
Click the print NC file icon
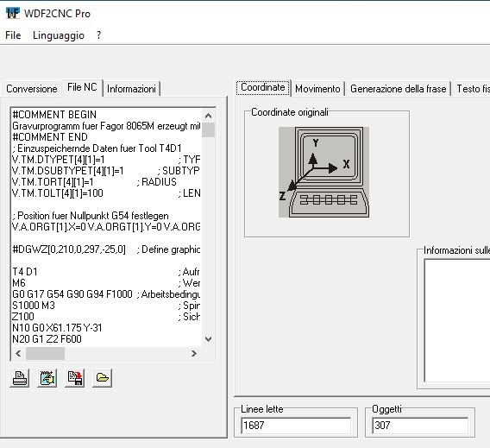click(20, 378)
